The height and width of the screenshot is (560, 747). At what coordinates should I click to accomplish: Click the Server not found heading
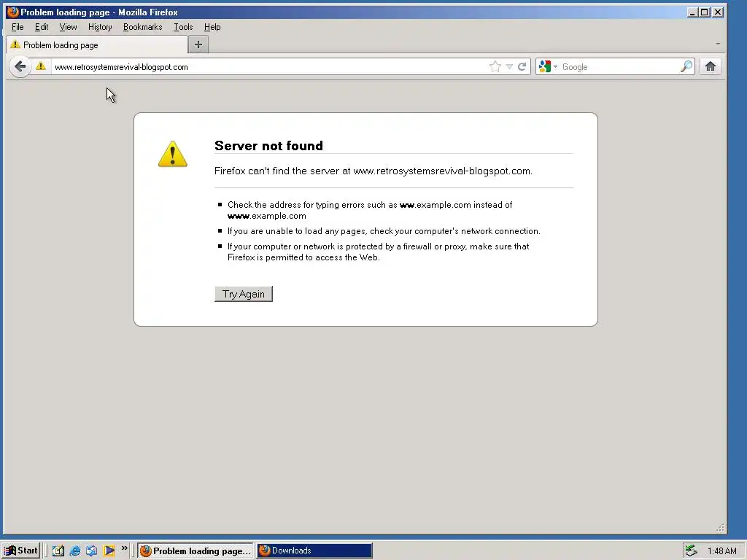point(268,146)
